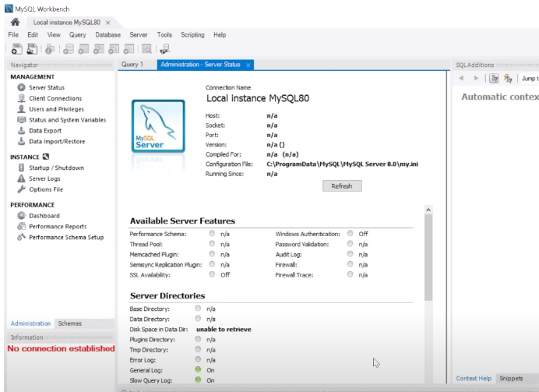Close Local instance MySQL80 connection tab
The width and height of the screenshot is (539, 392).
point(108,23)
